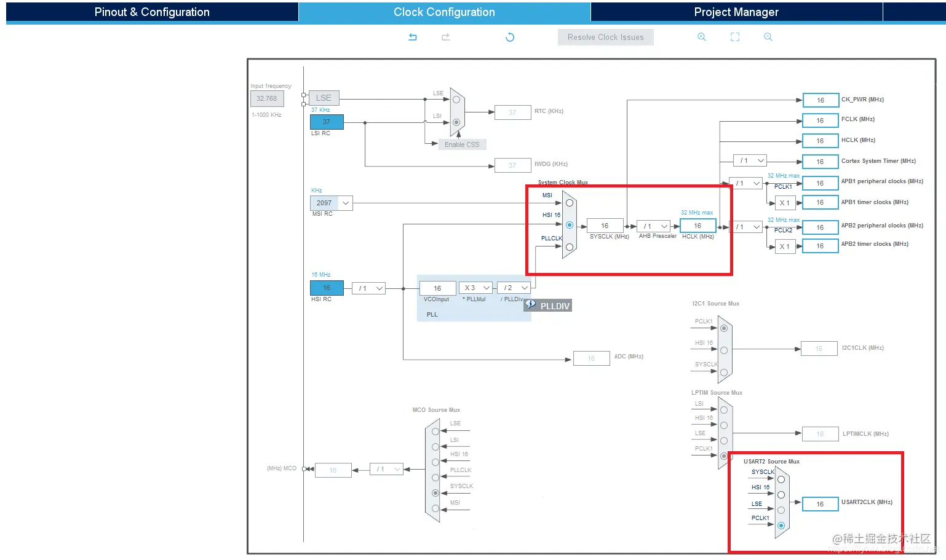This screenshot has height=560, width=946.
Task: Select HSI 16 in System Clock Mux
Action: coord(570,225)
